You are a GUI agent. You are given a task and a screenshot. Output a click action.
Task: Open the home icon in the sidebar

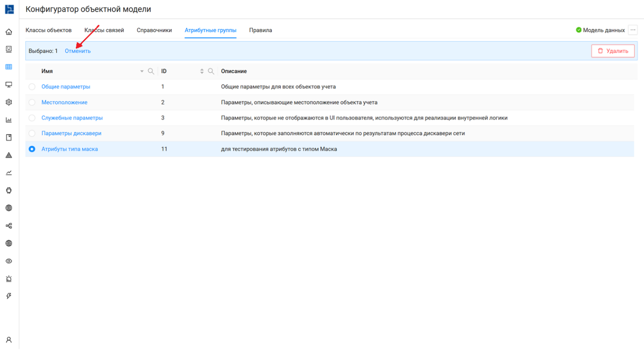tap(8, 32)
